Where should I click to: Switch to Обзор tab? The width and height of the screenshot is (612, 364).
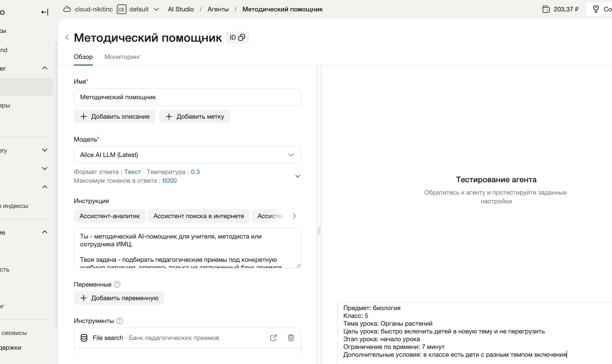(x=83, y=57)
